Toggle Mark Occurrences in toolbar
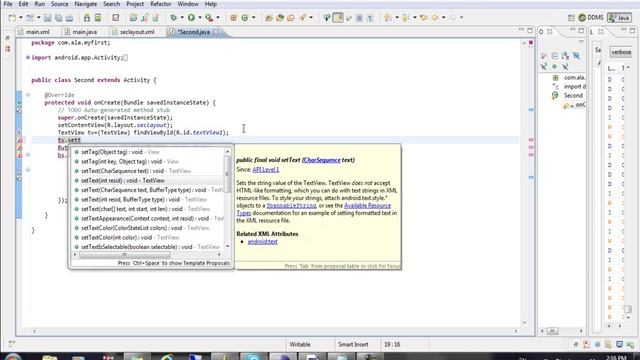 338,18
